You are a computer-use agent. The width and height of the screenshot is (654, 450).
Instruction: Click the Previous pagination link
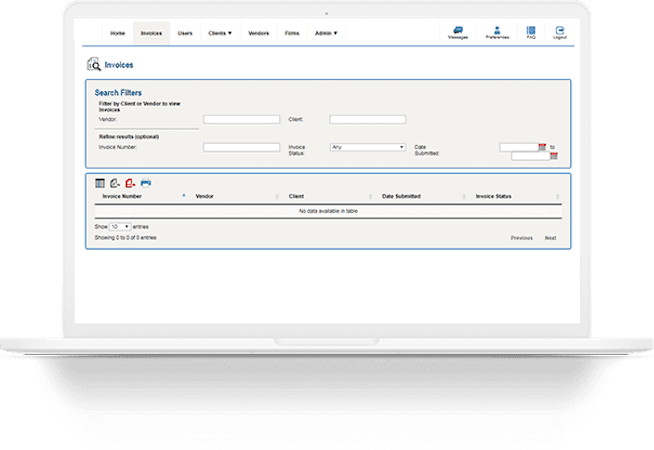(521, 238)
